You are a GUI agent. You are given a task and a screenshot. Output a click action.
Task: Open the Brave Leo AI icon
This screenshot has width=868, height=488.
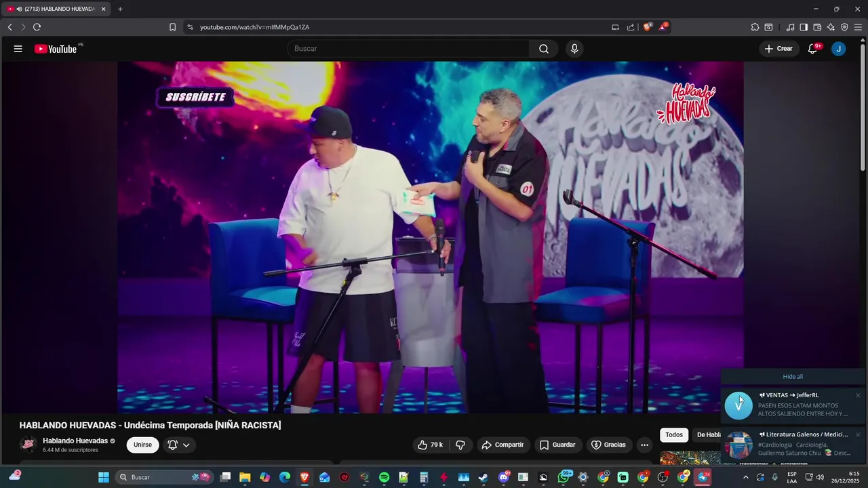831,27
